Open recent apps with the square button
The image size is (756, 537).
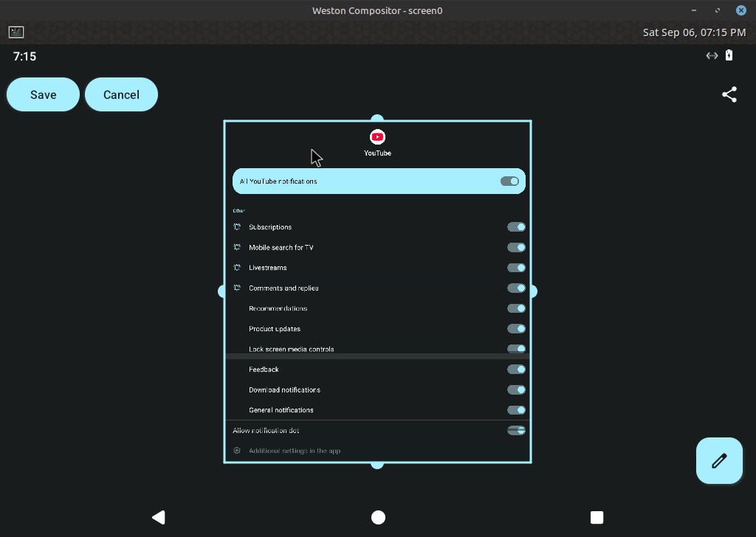[597, 517]
